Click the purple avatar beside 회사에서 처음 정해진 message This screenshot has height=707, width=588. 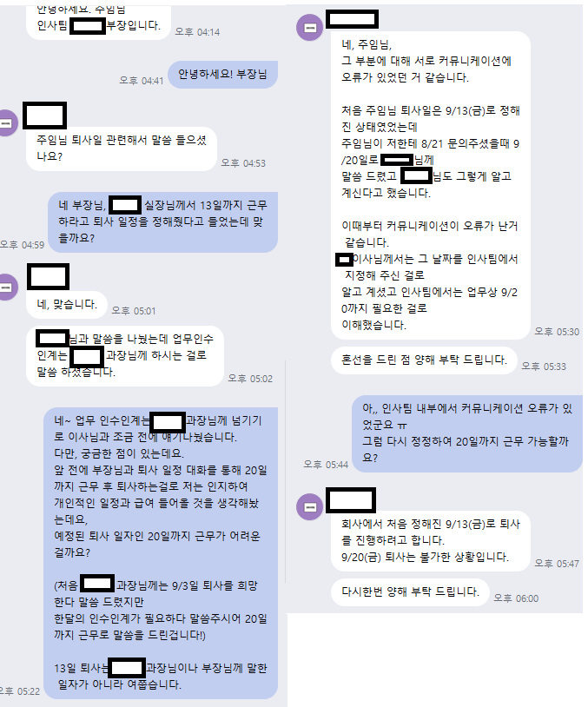click(x=309, y=507)
